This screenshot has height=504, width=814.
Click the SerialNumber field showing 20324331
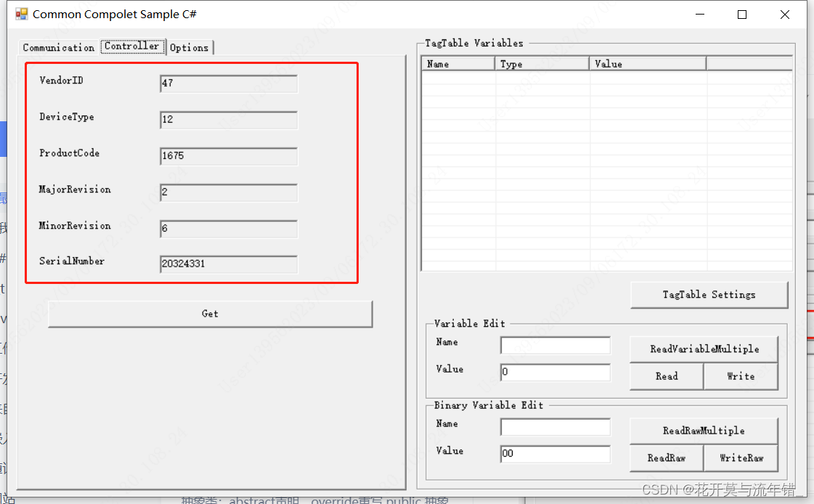(x=229, y=264)
